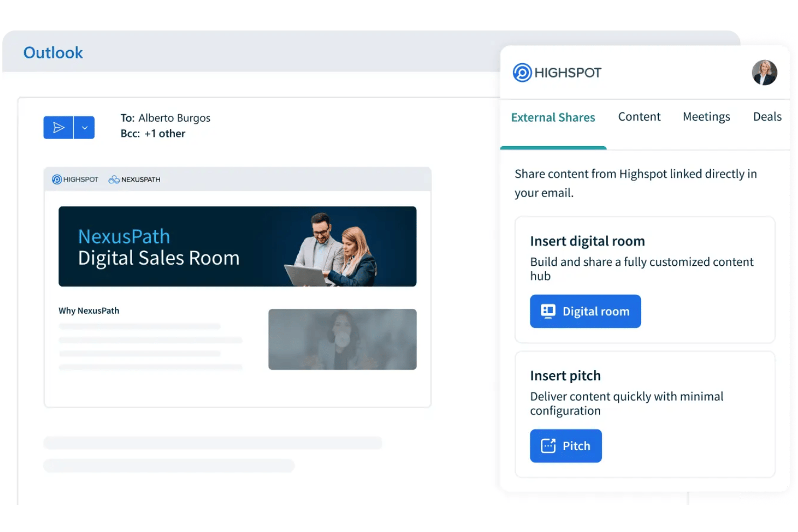Insert a Digital room into the email

click(585, 311)
